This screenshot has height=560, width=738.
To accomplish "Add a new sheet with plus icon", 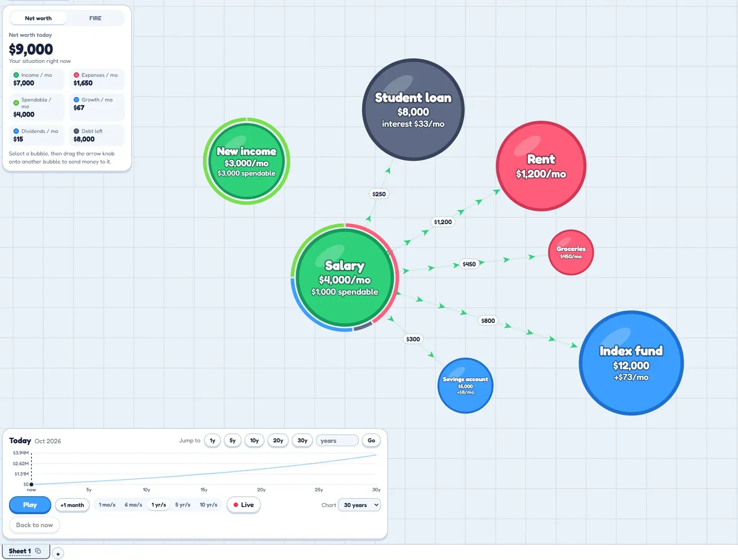I will pyautogui.click(x=58, y=554).
